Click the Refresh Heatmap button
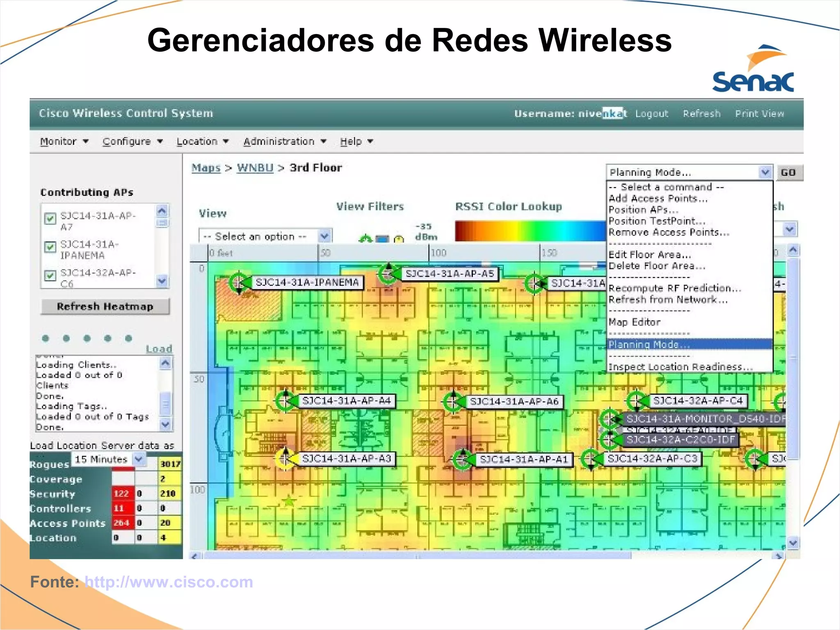840x630 pixels. [105, 306]
